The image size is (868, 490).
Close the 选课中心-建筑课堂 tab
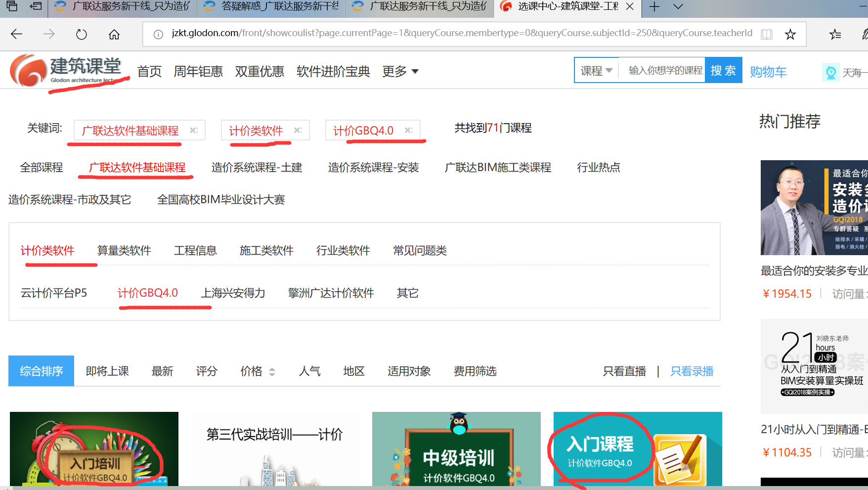click(x=630, y=6)
